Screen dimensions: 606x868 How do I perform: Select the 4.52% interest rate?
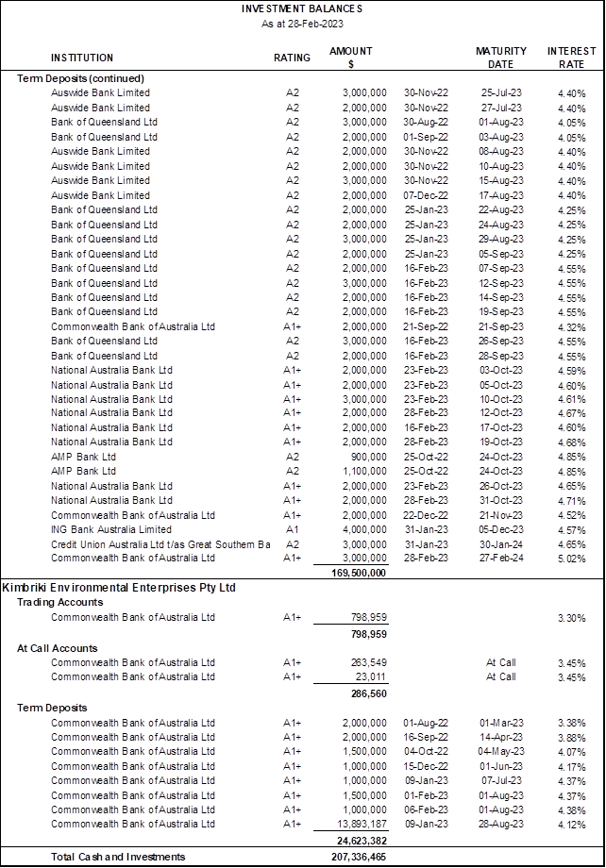tap(572, 516)
